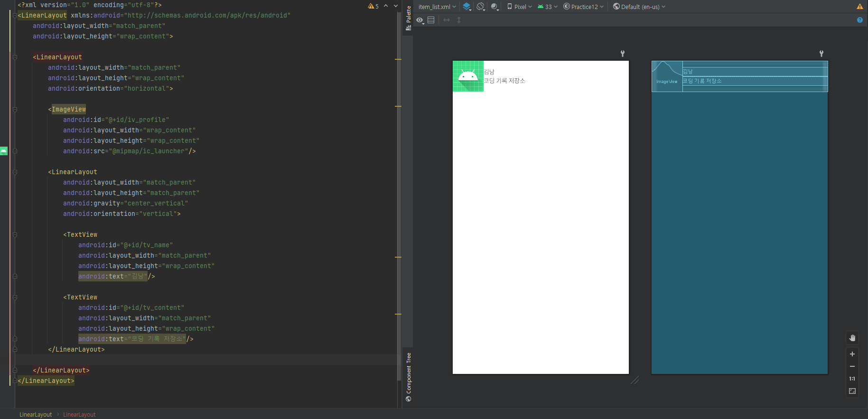Click the @+id/iv_profile attribute value
The image size is (868, 419).
(x=137, y=120)
